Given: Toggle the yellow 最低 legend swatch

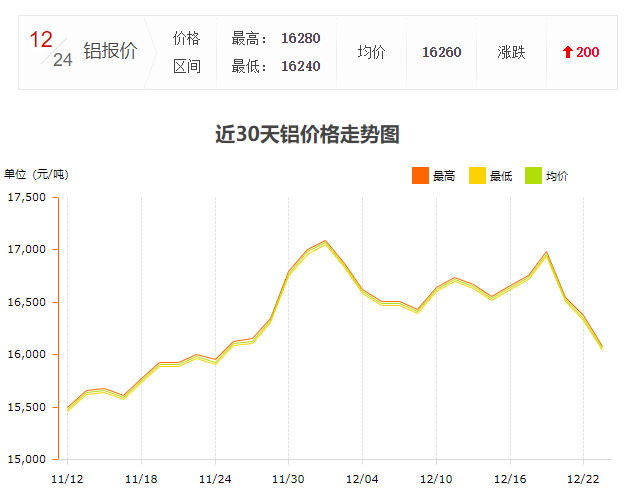Looking at the screenshot, I should [477, 175].
